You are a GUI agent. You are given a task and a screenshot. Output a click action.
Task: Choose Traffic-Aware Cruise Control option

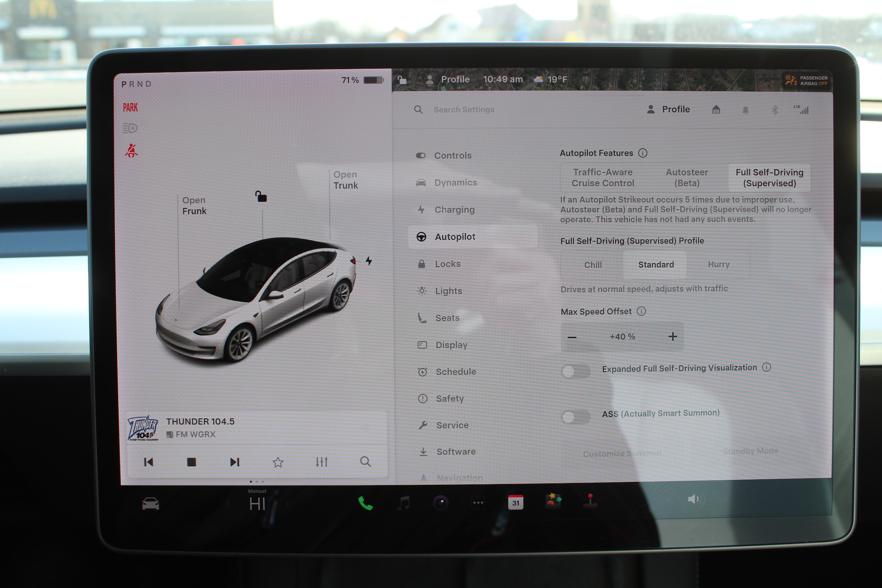click(x=603, y=178)
